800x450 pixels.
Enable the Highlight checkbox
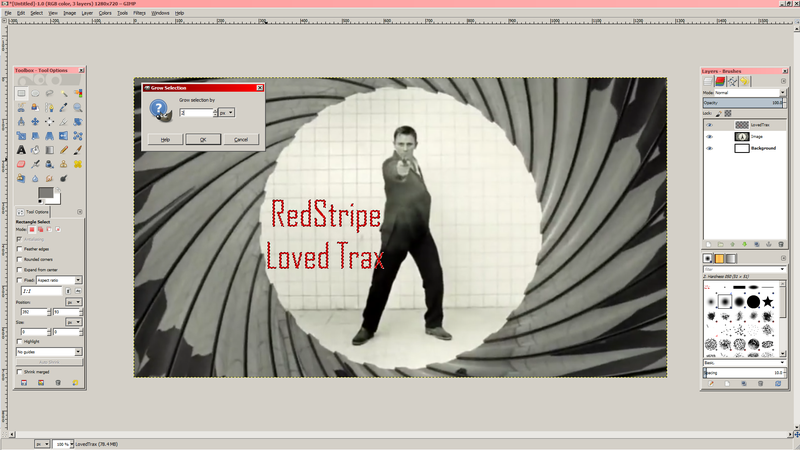click(19, 341)
